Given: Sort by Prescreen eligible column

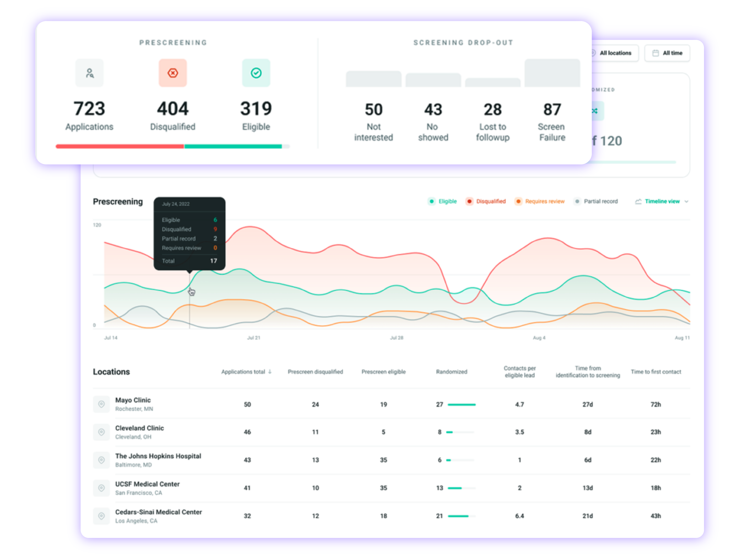Looking at the screenshot, I should (383, 372).
